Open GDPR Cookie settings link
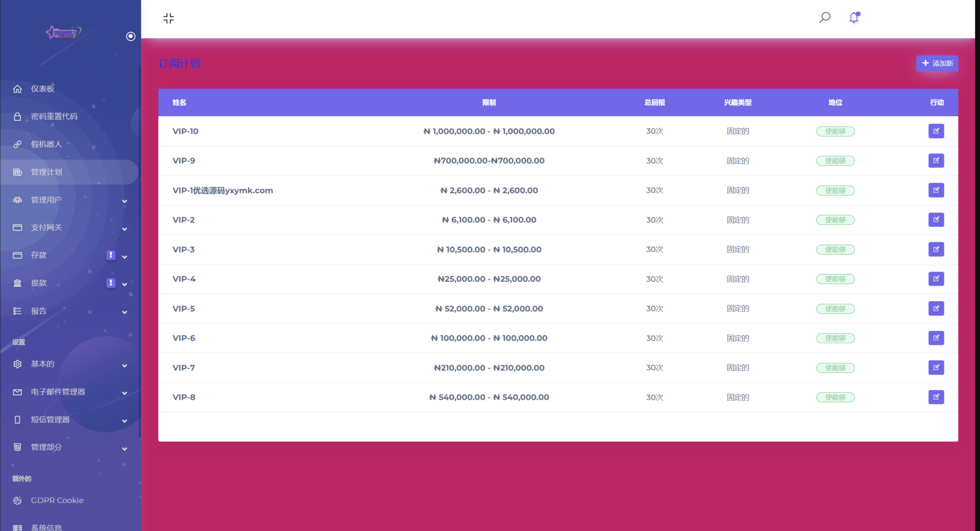The width and height of the screenshot is (980, 531). (57, 500)
